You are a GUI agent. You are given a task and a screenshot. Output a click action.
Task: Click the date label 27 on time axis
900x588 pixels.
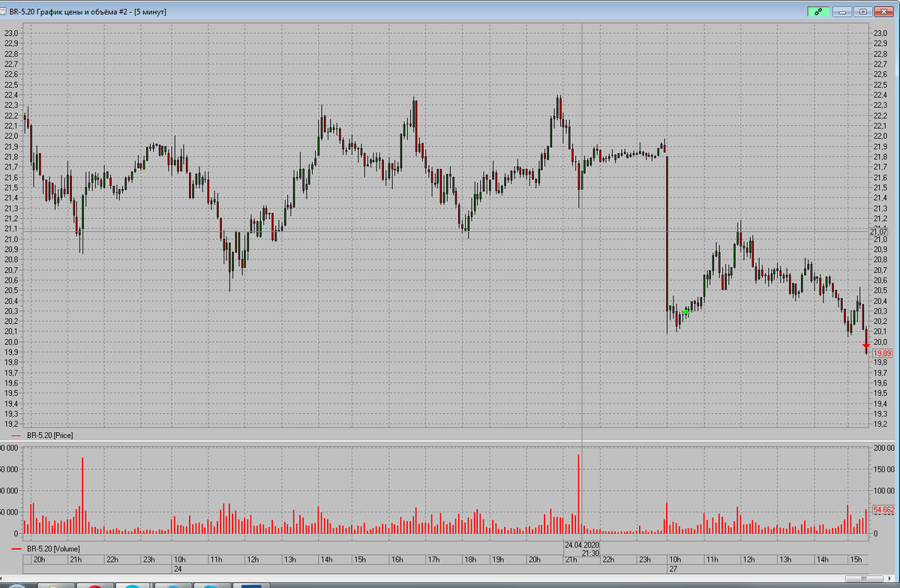[673, 569]
